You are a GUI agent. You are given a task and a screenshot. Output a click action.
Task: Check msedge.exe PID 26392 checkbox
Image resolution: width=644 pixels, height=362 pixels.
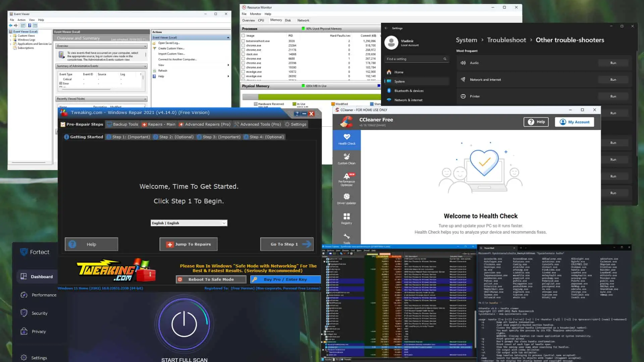coord(244,76)
